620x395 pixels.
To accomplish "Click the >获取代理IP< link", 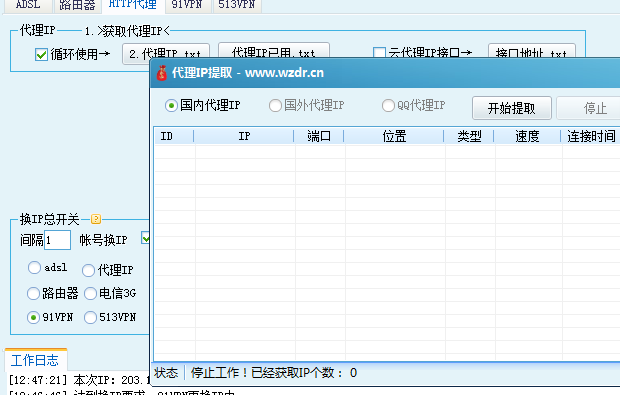I will (x=133, y=31).
